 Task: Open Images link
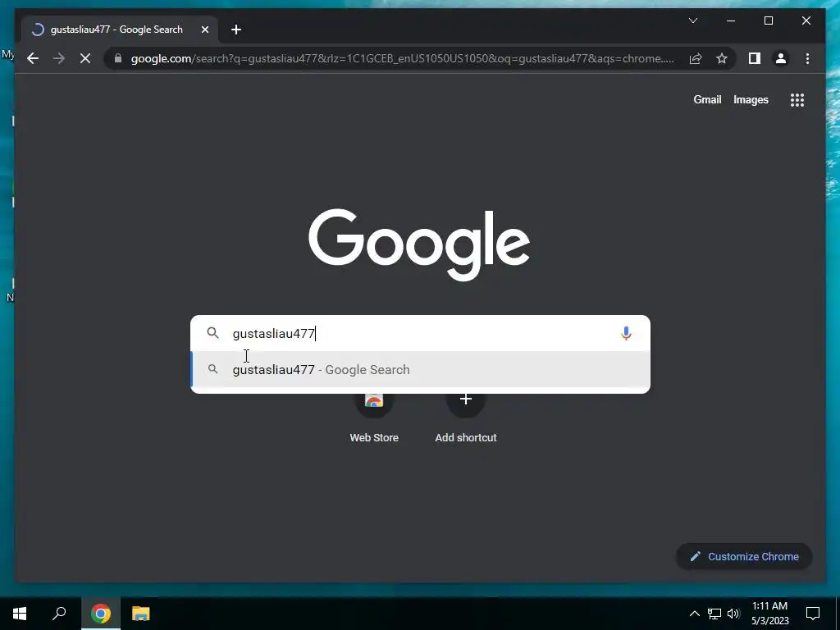click(751, 99)
